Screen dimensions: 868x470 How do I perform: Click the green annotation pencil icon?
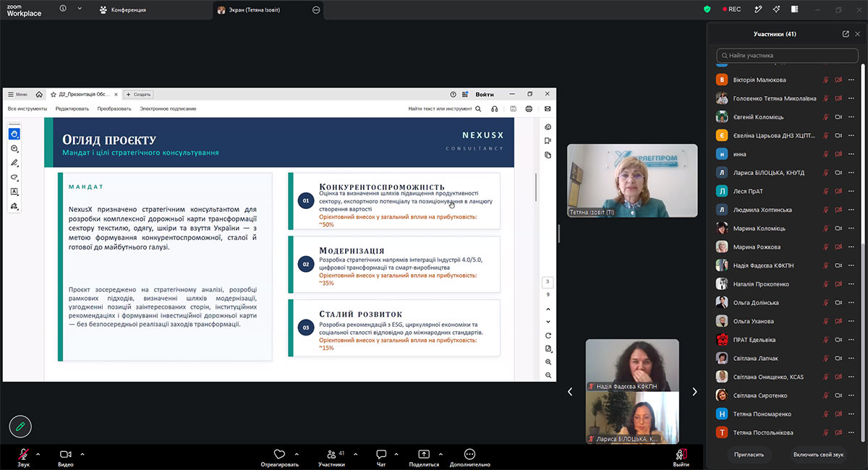pos(20,427)
